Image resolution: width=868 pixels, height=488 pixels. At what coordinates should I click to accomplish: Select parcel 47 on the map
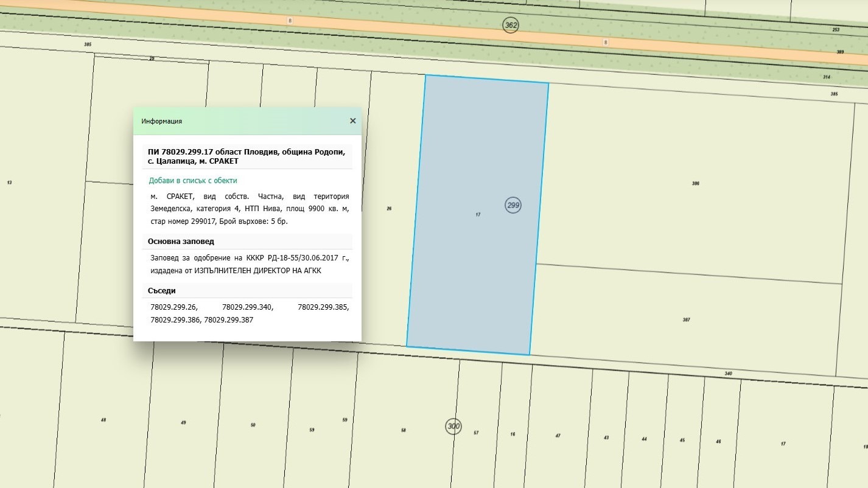(558, 436)
